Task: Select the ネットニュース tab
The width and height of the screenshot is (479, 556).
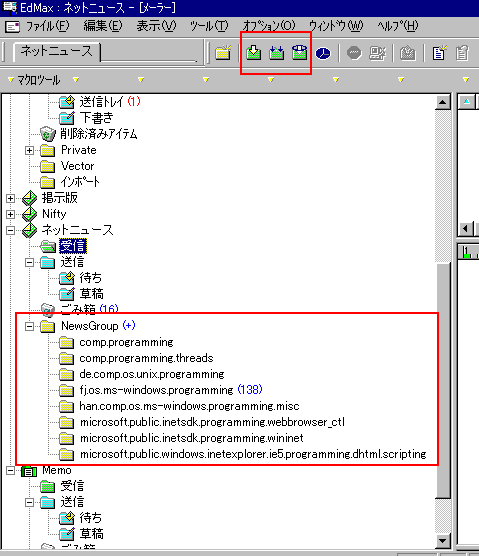Action: pyautogui.click(x=57, y=52)
